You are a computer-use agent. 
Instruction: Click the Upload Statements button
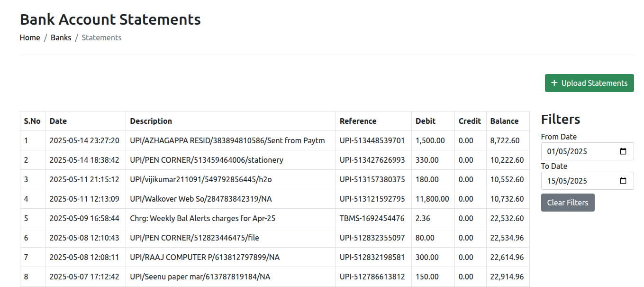(589, 83)
